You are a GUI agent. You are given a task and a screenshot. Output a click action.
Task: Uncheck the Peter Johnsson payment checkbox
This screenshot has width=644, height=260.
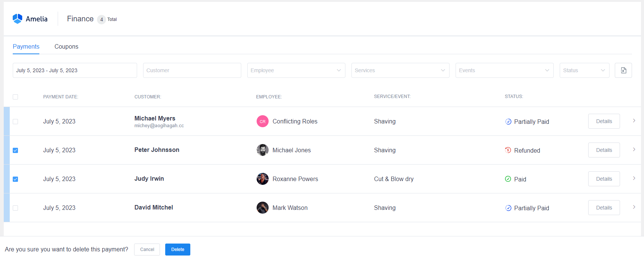click(x=15, y=150)
